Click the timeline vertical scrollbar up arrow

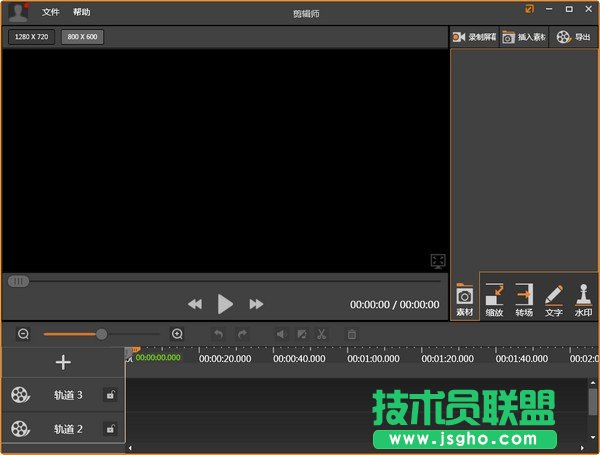593,382
